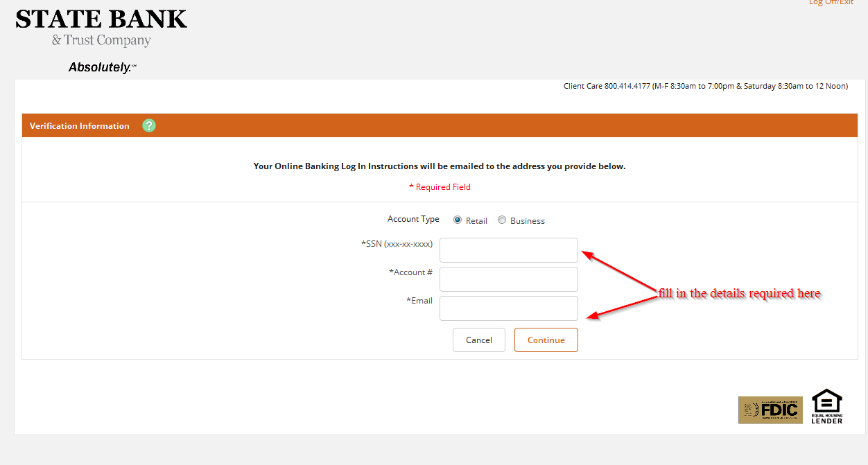This screenshot has height=465, width=868.
Task: Click the Equal Housing Lender logo
Action: click(x=827, y=406)
